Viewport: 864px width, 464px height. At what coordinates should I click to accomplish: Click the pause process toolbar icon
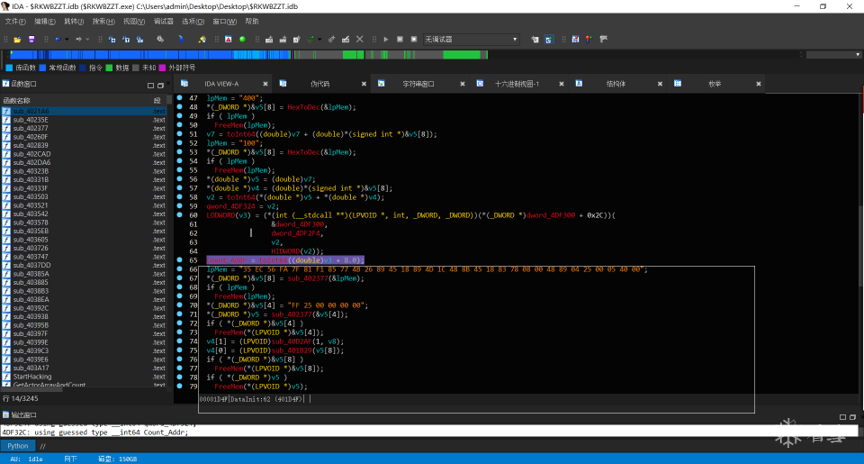tap(400, 40)
